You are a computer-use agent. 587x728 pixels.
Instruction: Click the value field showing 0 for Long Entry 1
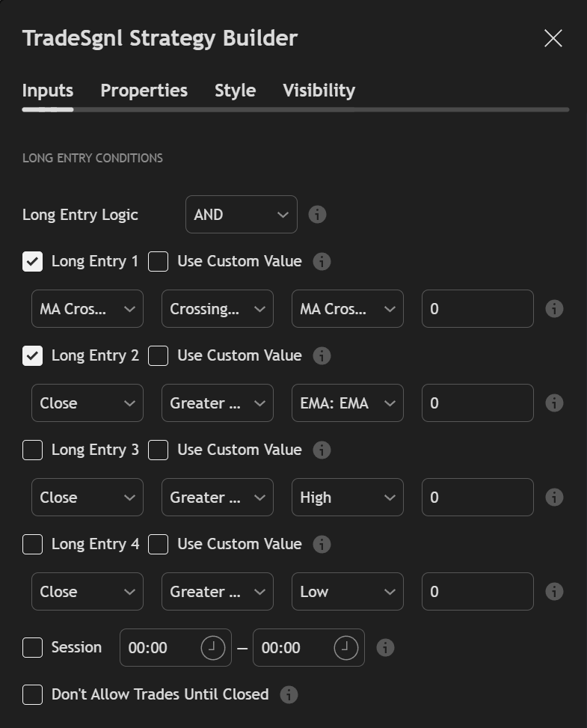click(x=477, y=308)
